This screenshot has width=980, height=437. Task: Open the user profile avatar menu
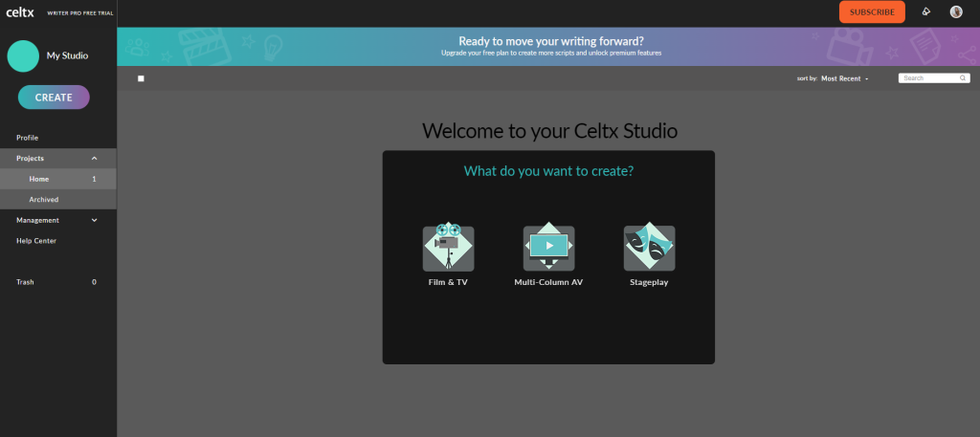955,12
